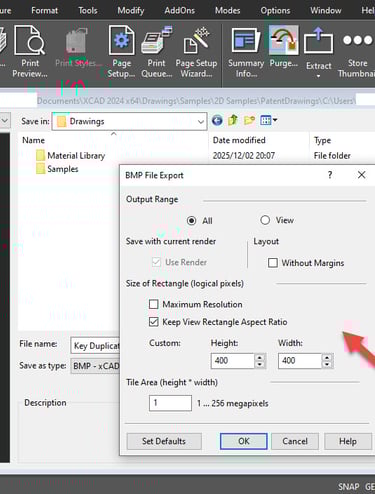Click Cancel in BMP File Export
375x494 pixels.
[x=295, y=441]
